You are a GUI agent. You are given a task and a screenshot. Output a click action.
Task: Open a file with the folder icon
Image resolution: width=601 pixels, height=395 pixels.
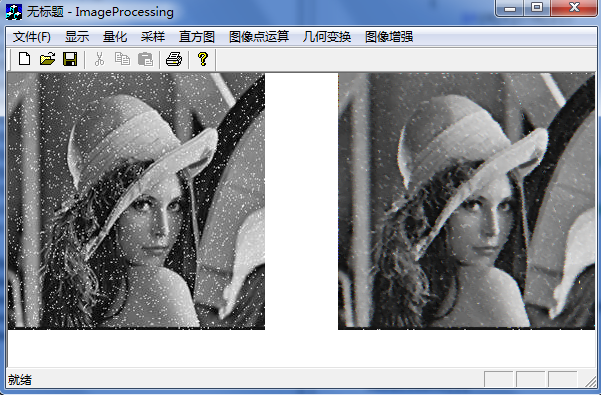[x=47, y=59]
